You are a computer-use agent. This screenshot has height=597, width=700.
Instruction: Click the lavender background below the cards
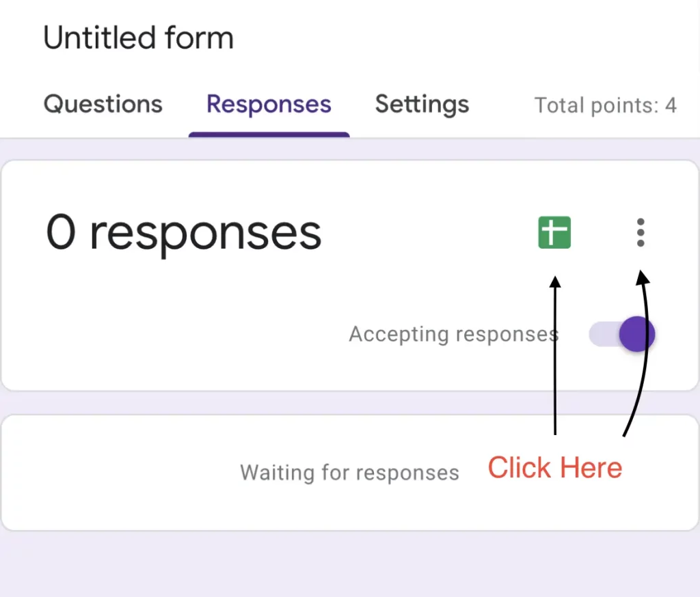(342, 567)
